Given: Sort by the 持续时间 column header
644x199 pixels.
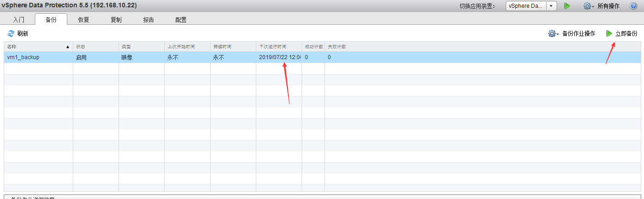Looking at the screenshot, I should pyautogui.click(x=233, y=47).
